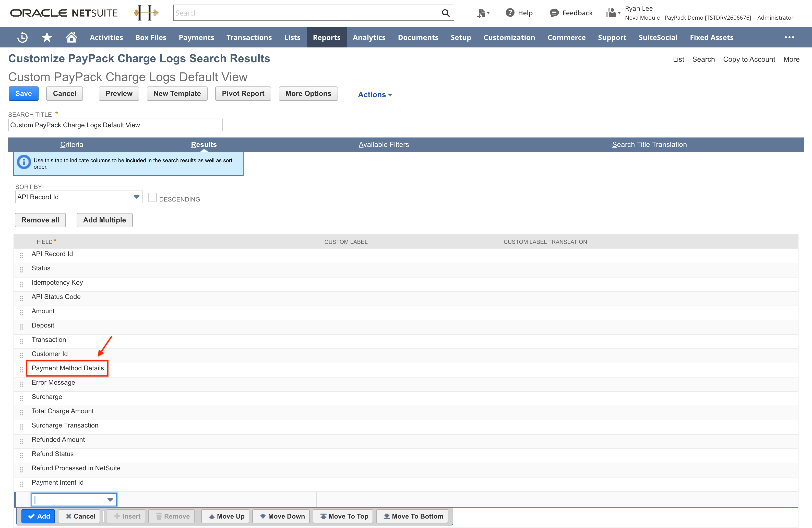Open the navigation overflow three-dots menu

pos(789,37)
